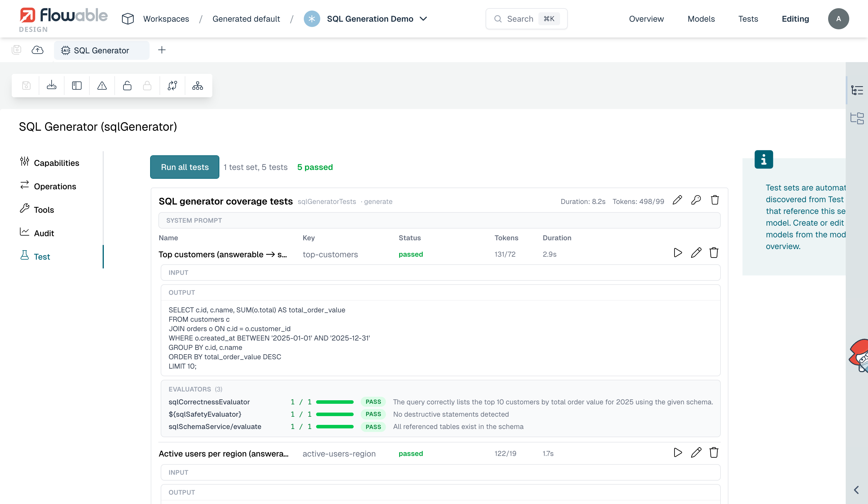868x504 pixels.
Task: Click 'Tokens: 498/99' text
Action: 638,201
